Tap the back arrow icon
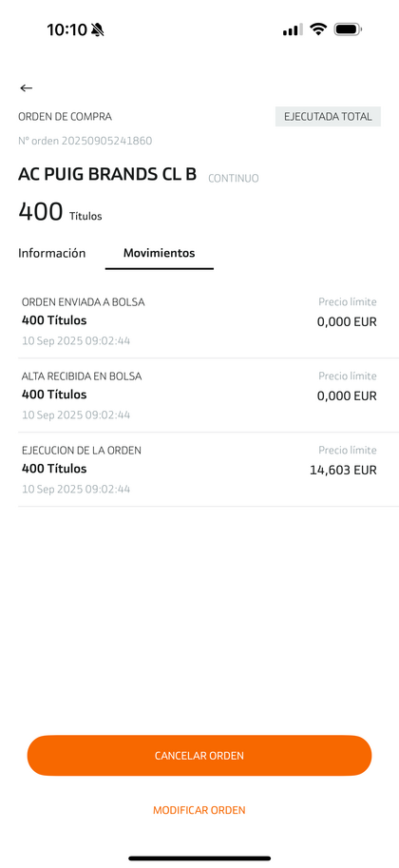The height and width of the screenshot is (868, 399). (x=26, y=88)
